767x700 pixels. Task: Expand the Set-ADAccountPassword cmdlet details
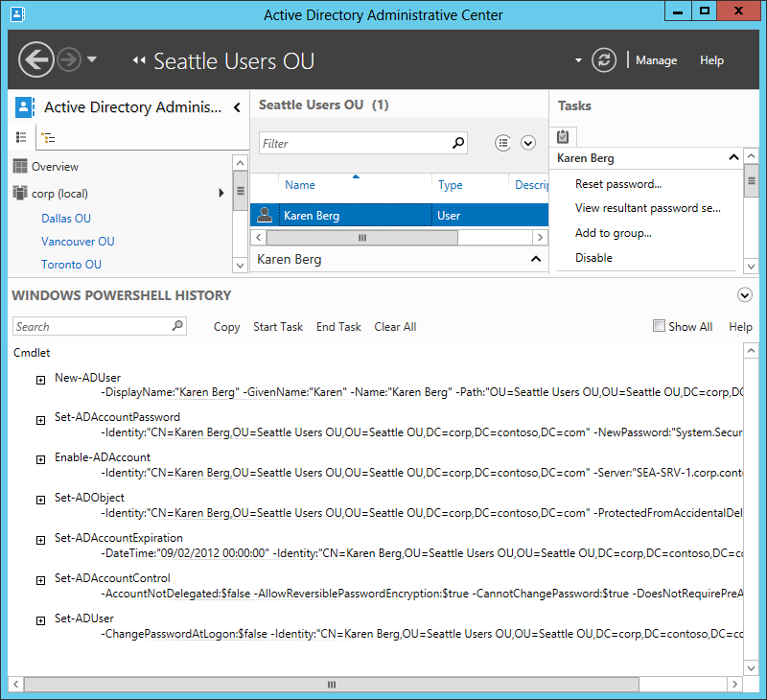pos(40,420)
